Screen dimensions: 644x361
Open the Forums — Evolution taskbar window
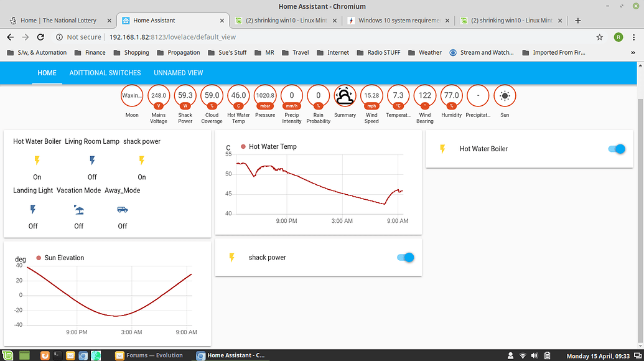tap(149, 355)
